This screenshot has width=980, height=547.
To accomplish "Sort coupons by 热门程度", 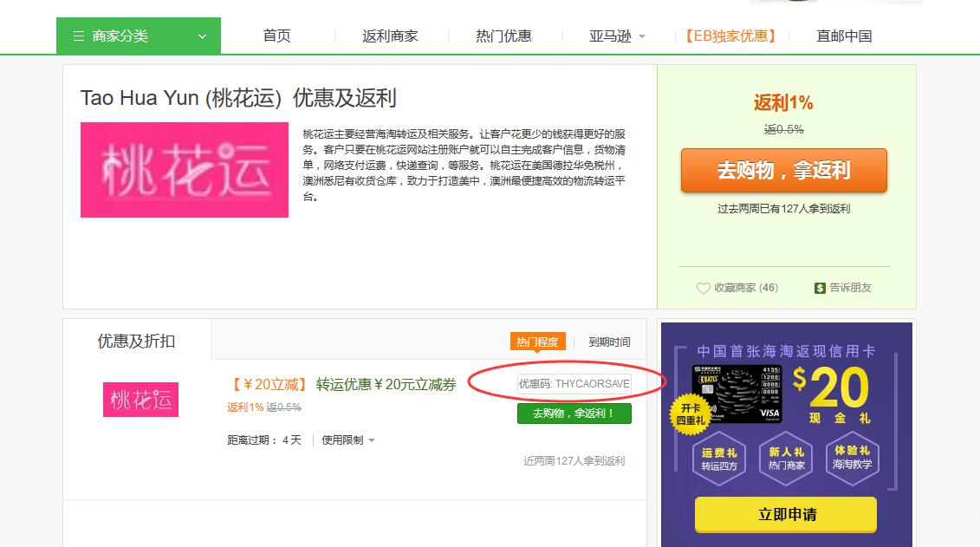I will pos(537,342).
